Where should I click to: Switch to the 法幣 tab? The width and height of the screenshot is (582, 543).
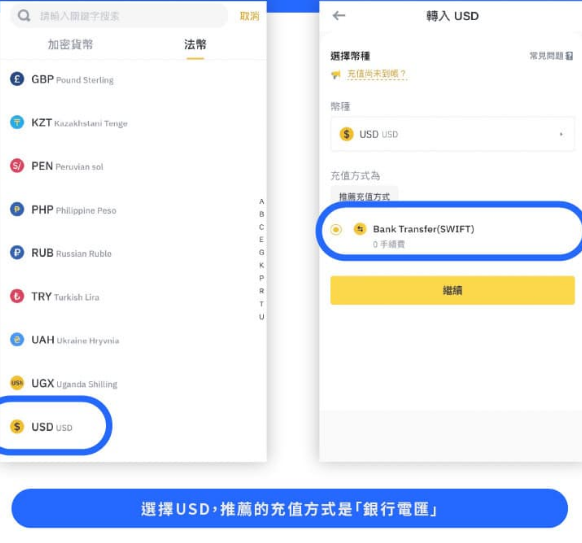point(195,45)
